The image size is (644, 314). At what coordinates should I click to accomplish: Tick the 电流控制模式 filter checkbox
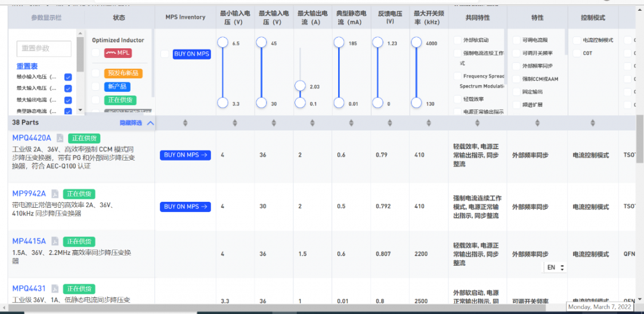577,40
